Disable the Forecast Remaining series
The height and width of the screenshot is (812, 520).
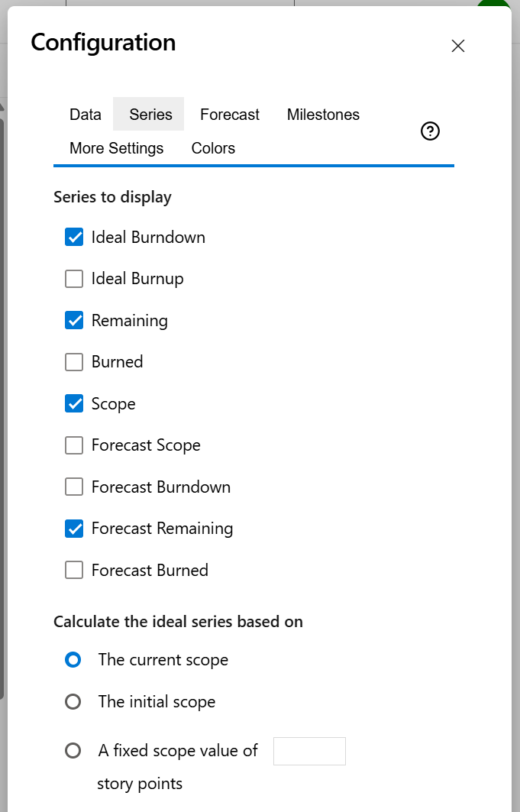tap(73, 528)
